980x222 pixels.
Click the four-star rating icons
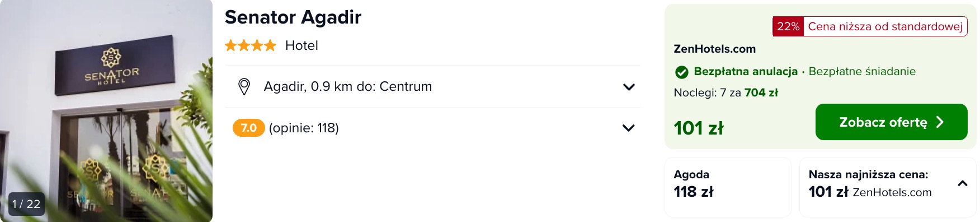coord(251,45)
